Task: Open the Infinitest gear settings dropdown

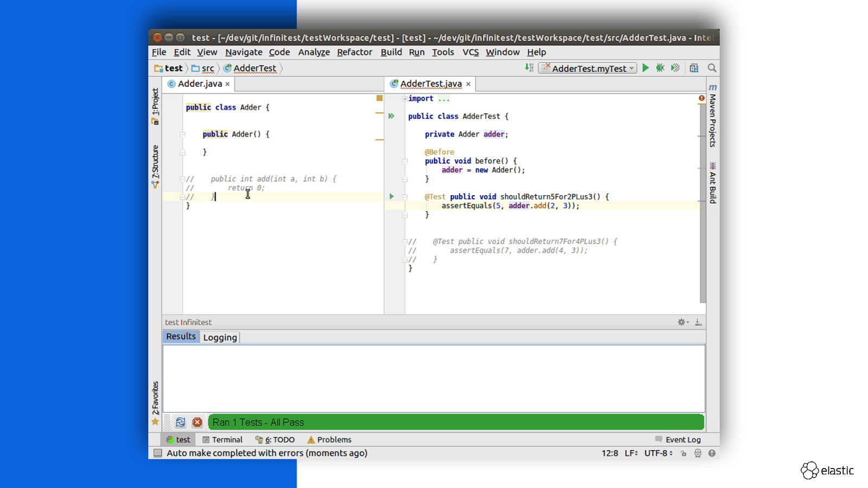Action: click(x=682, y=322)
